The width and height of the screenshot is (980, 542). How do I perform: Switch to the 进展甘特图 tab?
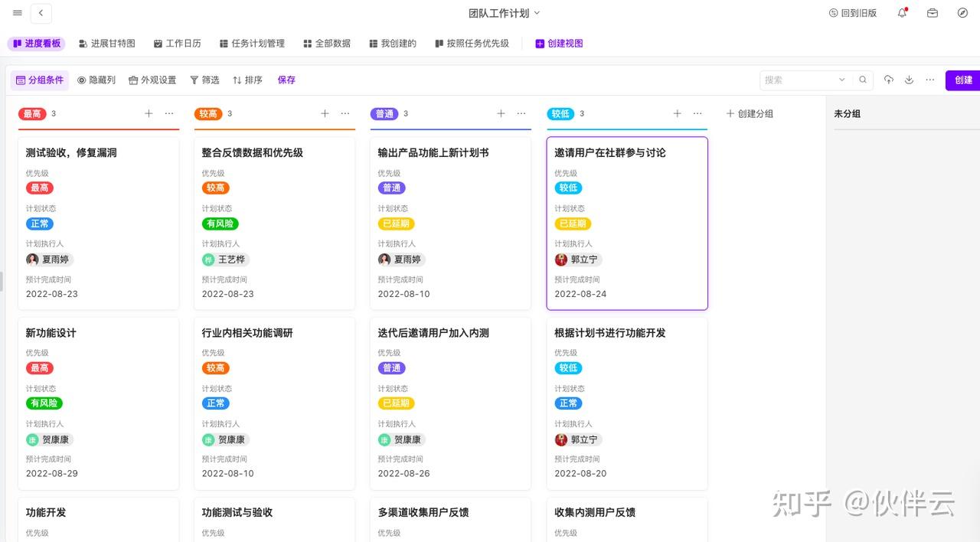(106, 44)
